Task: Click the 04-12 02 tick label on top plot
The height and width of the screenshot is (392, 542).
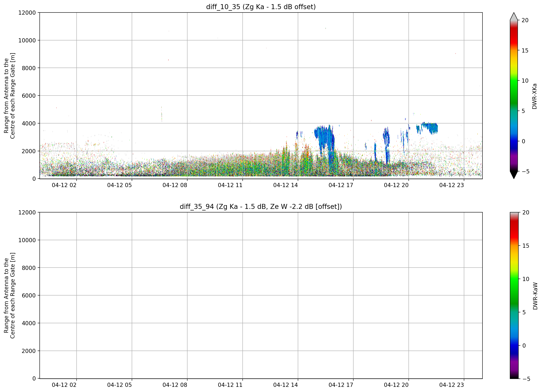Action: click(64, 185)
